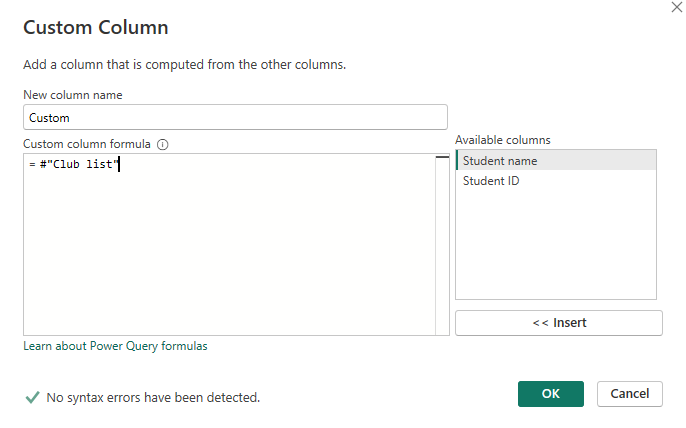Screen dimensions: 686x428
Task: Open the Learn about Power Query formulas link
Action: [115, 346]
